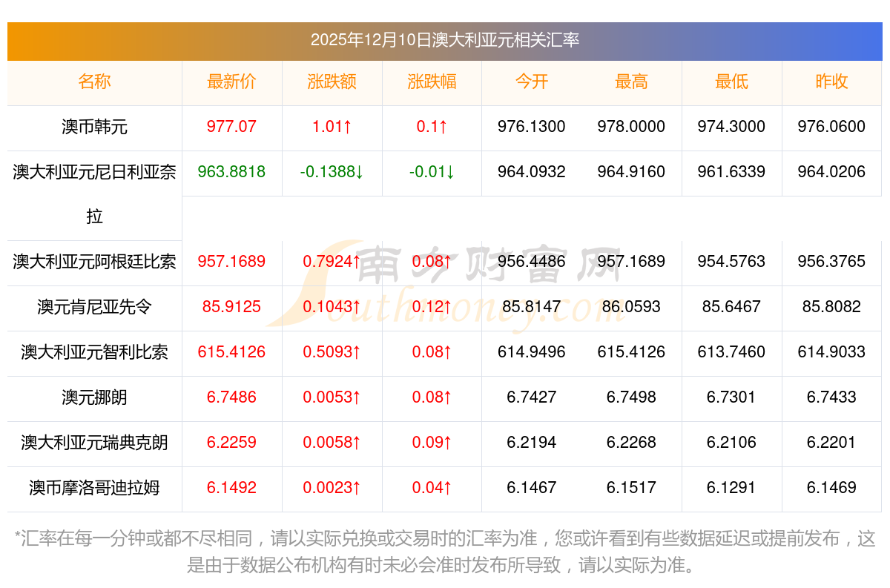
Task: Click the low value 974.3000
Action: point(731,127)
